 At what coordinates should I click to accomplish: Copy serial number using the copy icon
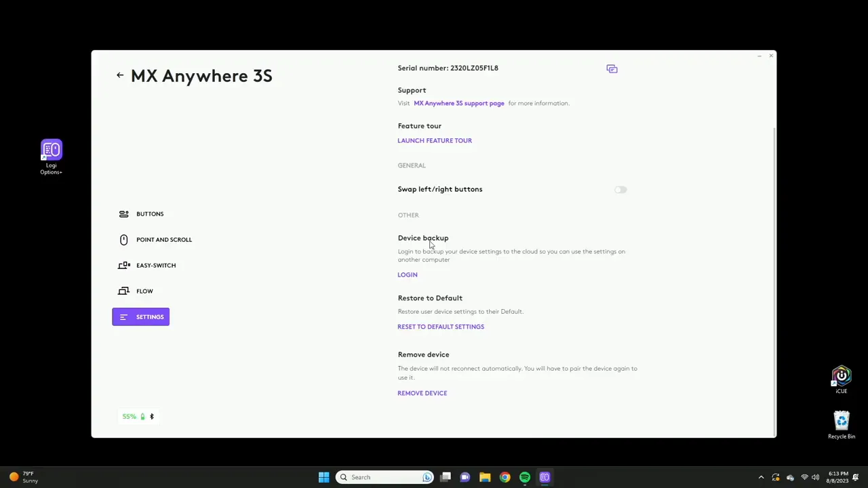(612, 68)
